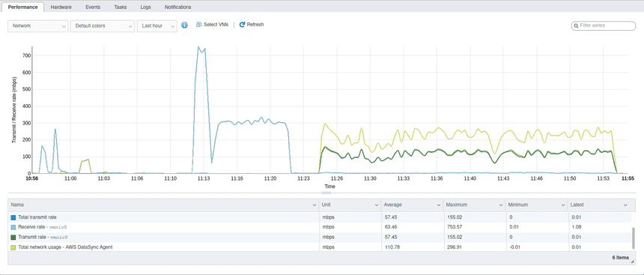The width and height of the screenshot is (644, 275).
Task: Open the Notifications tab
Action: tap(177, 7)
